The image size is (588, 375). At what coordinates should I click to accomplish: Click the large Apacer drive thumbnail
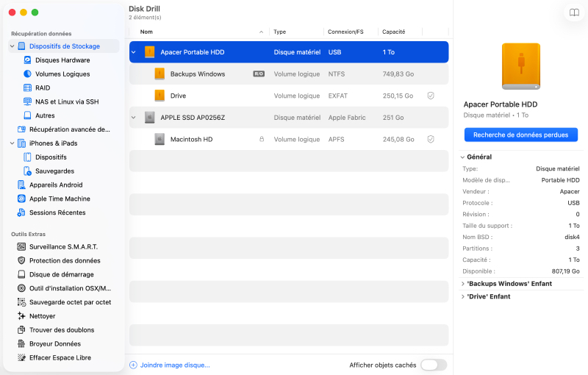pyautogui.click(x=521, y=66)
